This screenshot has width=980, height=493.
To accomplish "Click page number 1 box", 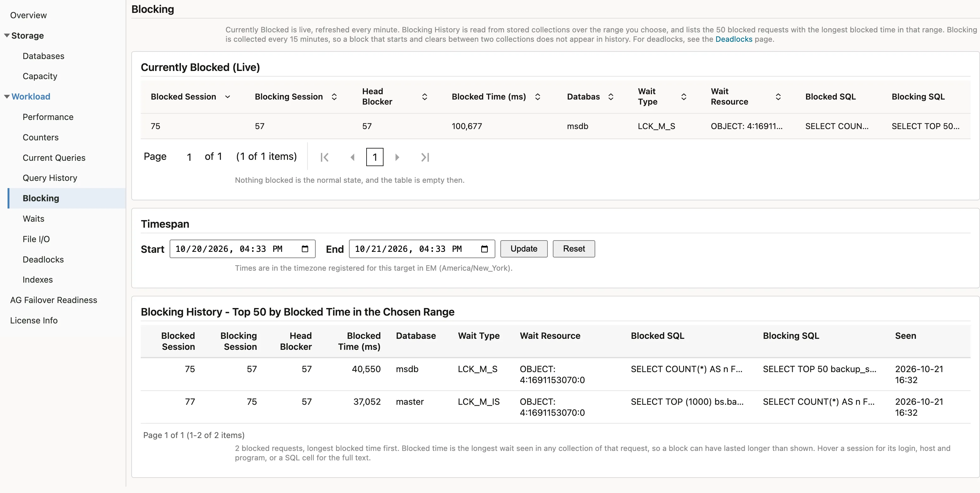I will (375, 157).
